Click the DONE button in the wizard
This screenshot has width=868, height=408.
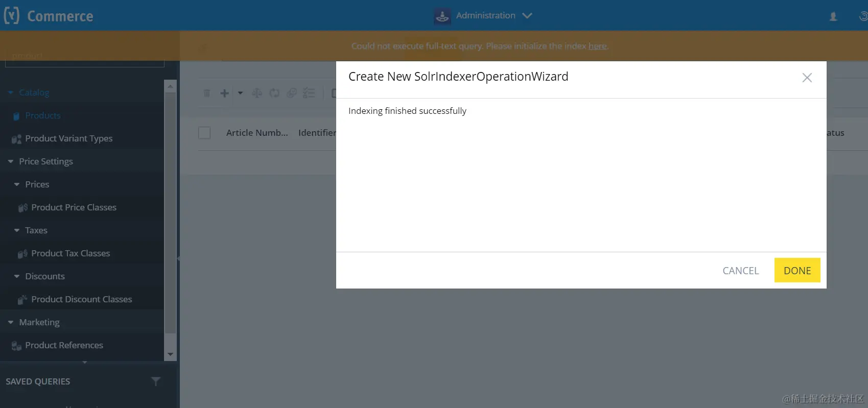click(x=797, y=270)
